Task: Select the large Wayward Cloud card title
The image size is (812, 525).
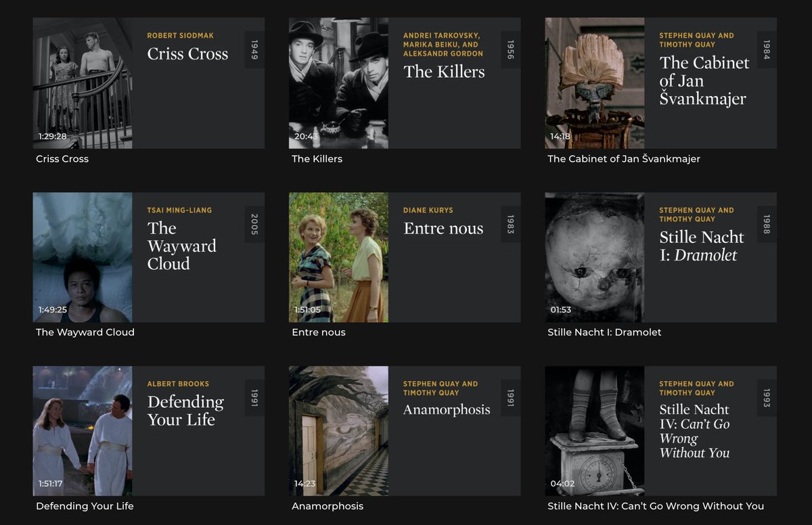Action: tap(182, 246)
